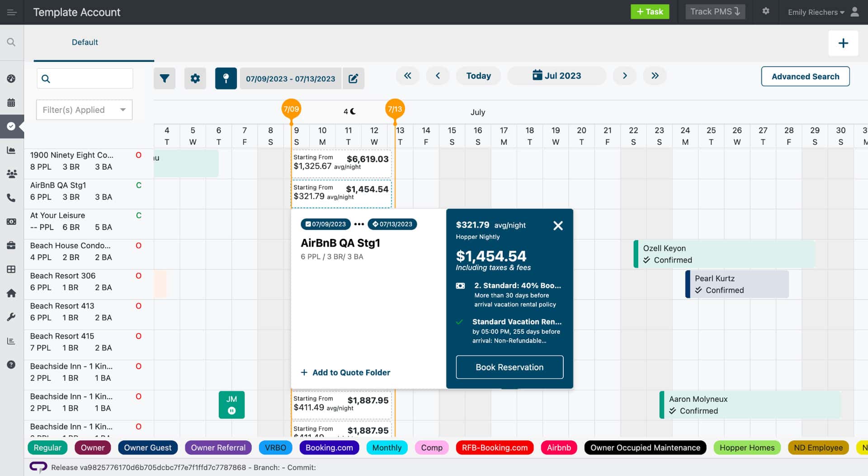Open the Jul 2023 month picker
The width and height of the screenshot is (868, 476).
pyautogui.click(x=557, y=75)
